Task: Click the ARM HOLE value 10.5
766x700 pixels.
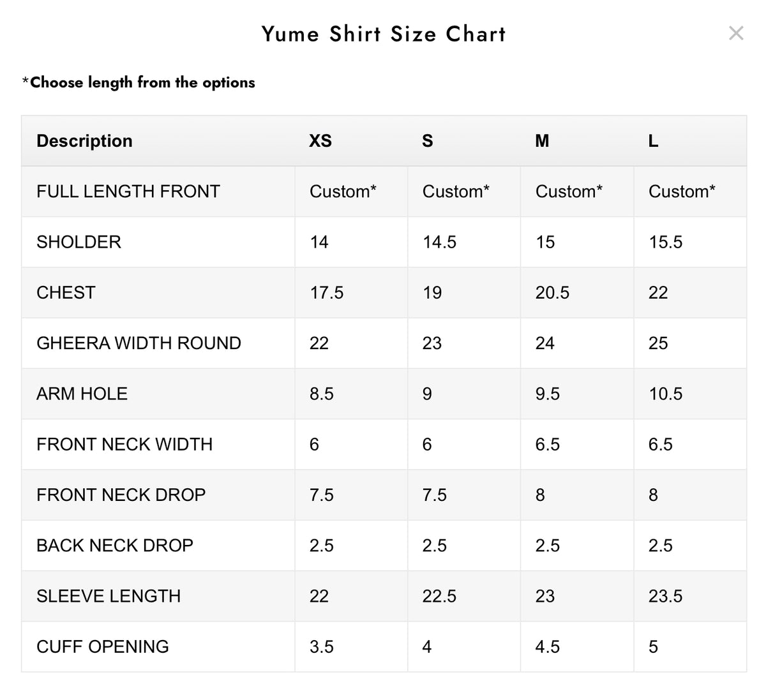Action: [x=665, y=394]
